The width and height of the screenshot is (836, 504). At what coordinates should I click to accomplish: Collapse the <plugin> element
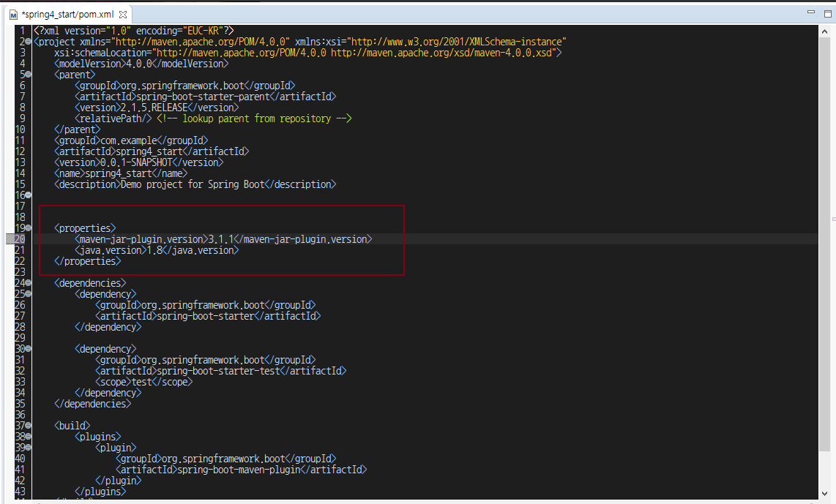coord(27,447)
